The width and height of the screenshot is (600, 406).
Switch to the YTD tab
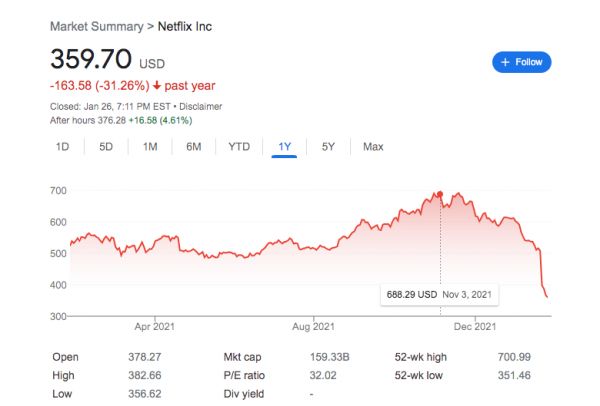pos(239,147)
